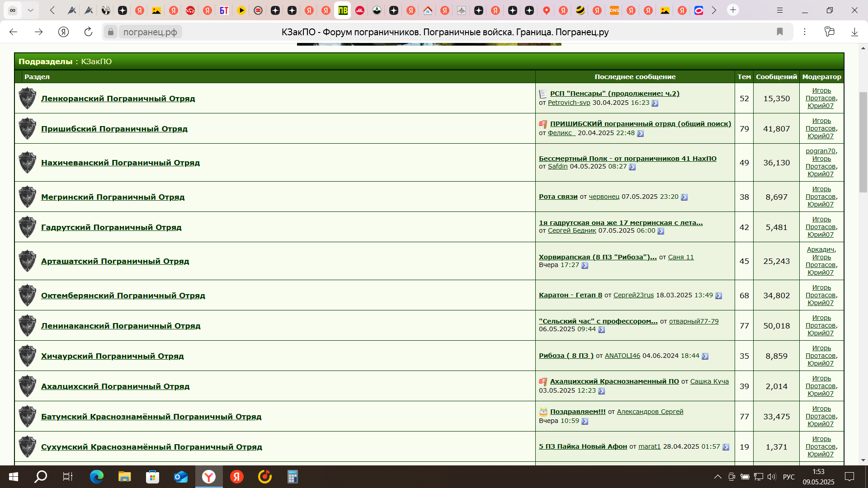Go to last post arrow for Рота связи
The image size is (868, 488).
tap(684, 197)
